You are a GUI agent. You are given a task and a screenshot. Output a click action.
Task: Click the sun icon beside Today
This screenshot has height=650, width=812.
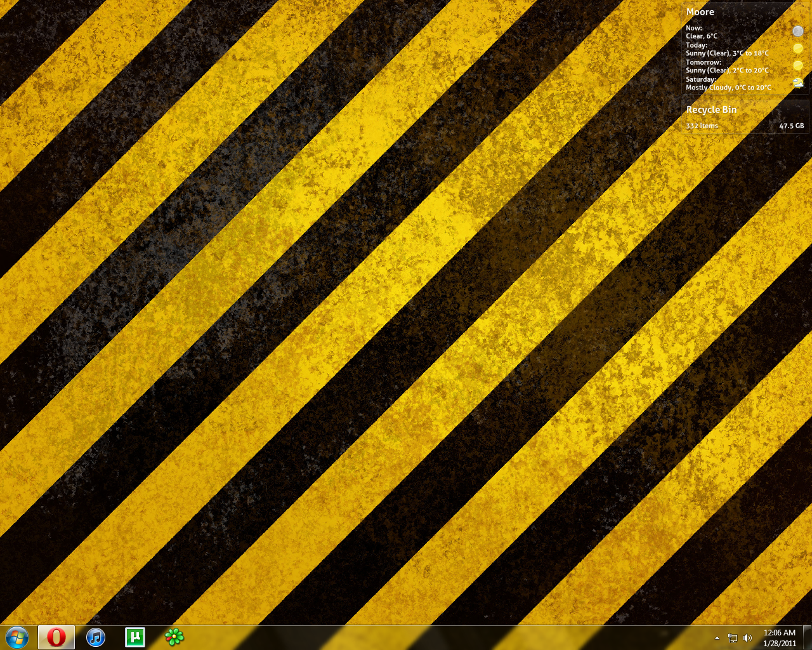point(798,48)
